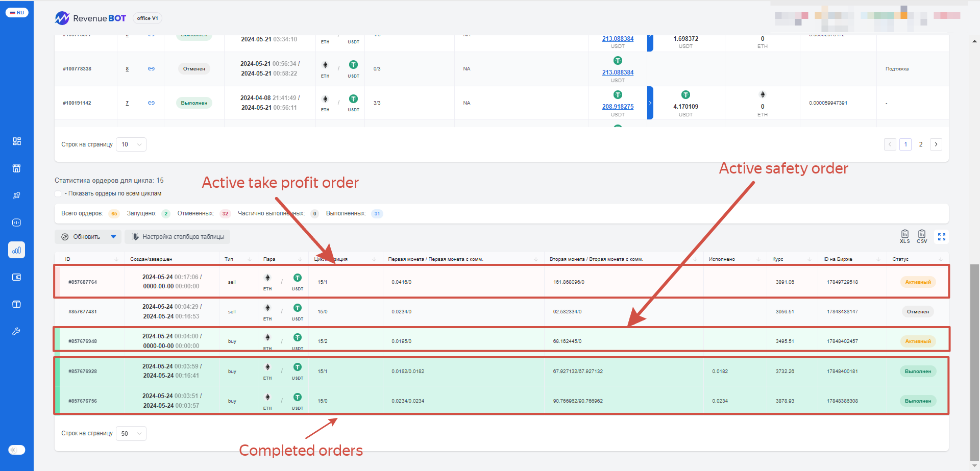
Task: Sort by Исполнено column arrow
Action: tap(758, 259)
